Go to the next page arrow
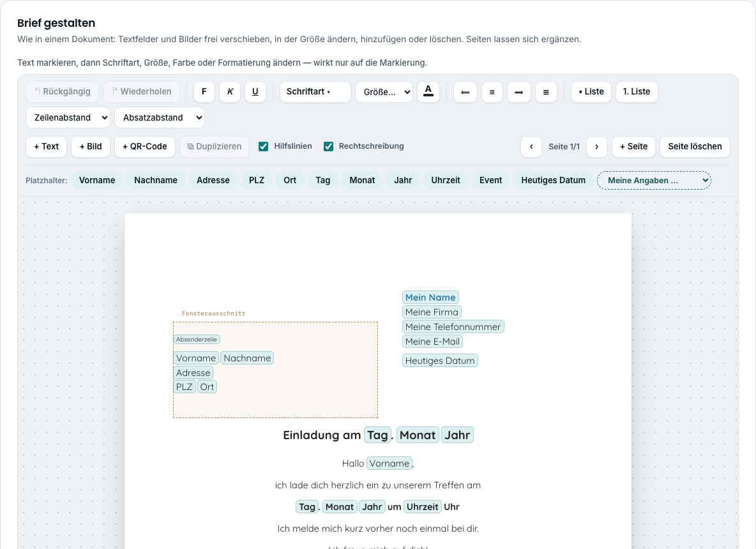The height and width of the screenshot is (549, 756). pos(597,147)
